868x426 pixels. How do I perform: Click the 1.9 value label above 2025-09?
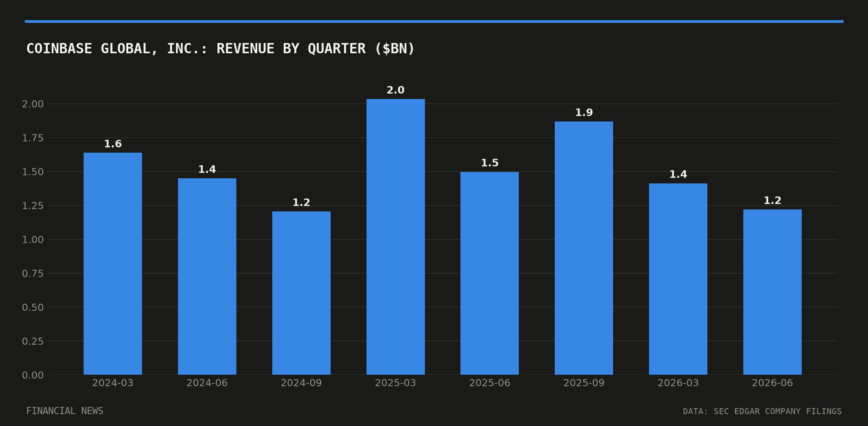point(584,113)
